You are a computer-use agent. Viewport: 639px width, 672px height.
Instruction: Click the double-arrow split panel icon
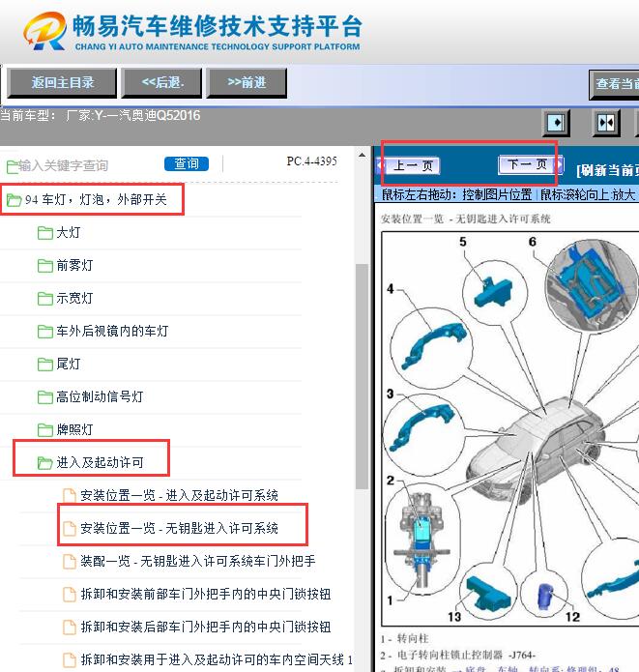tap(606, 123)
